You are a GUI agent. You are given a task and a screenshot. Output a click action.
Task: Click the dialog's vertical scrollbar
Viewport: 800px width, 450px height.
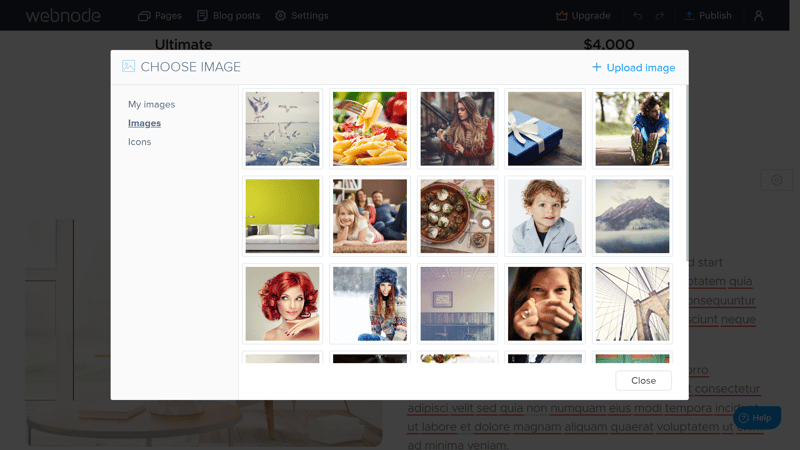point(687,173)
